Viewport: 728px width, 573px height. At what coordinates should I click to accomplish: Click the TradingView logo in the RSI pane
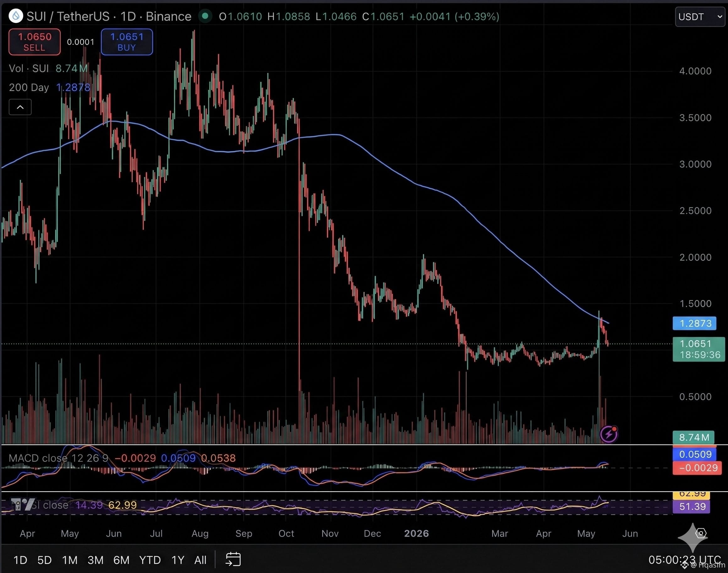click(23, 504)
